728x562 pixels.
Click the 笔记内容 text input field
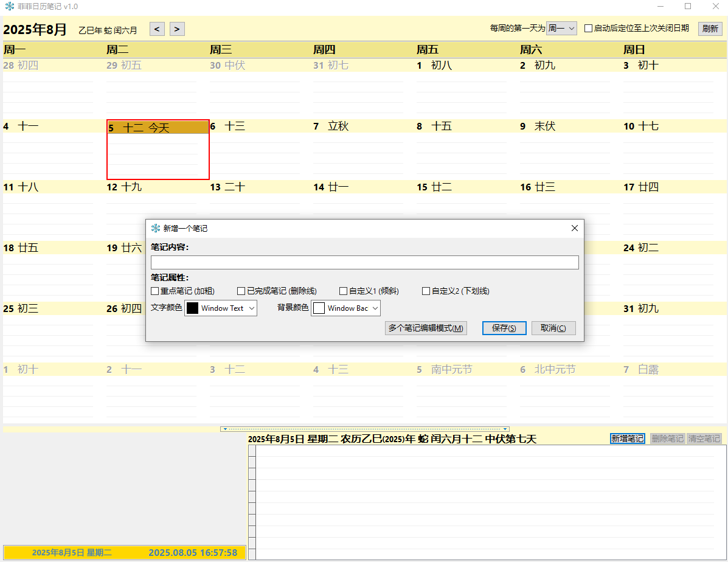click(x=364, y=262)
